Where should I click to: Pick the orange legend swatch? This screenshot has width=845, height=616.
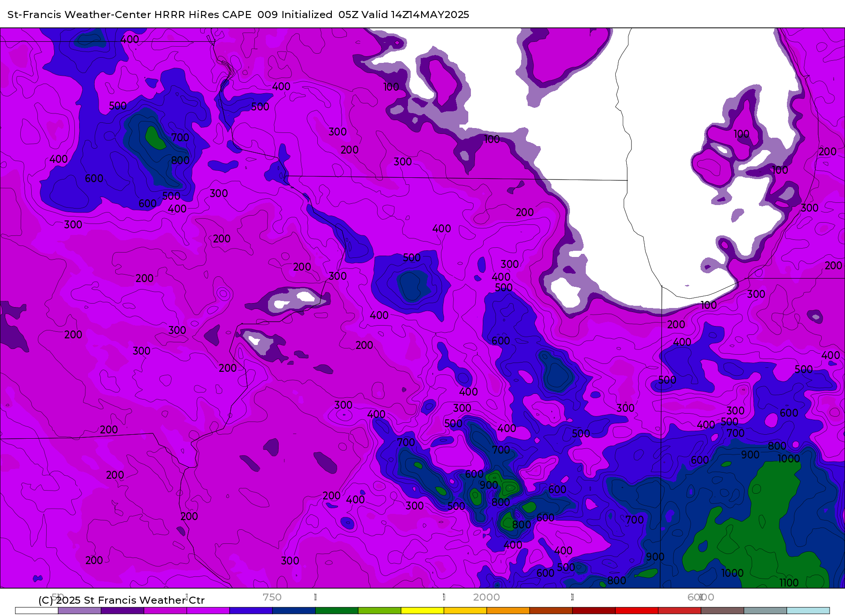[508, 611]
